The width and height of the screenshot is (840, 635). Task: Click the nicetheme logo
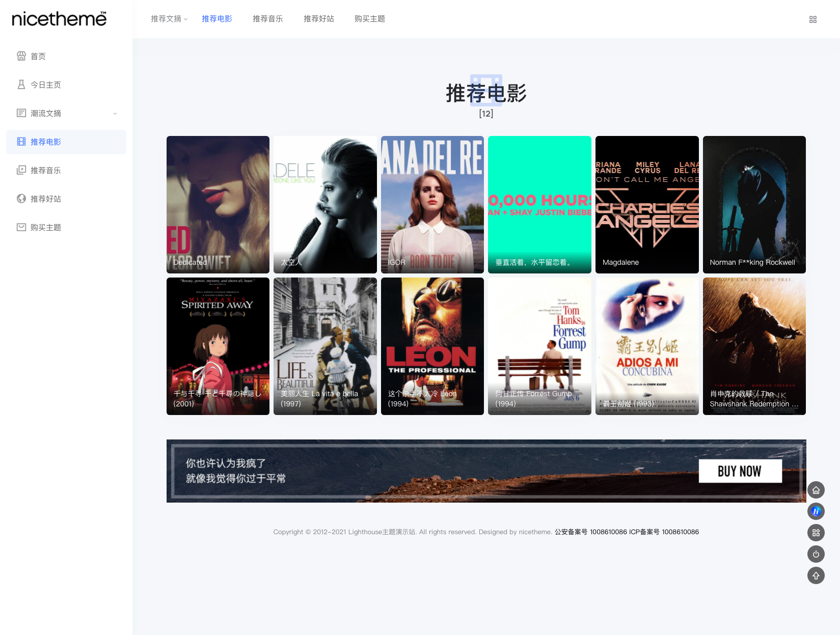tap(59, 19)
